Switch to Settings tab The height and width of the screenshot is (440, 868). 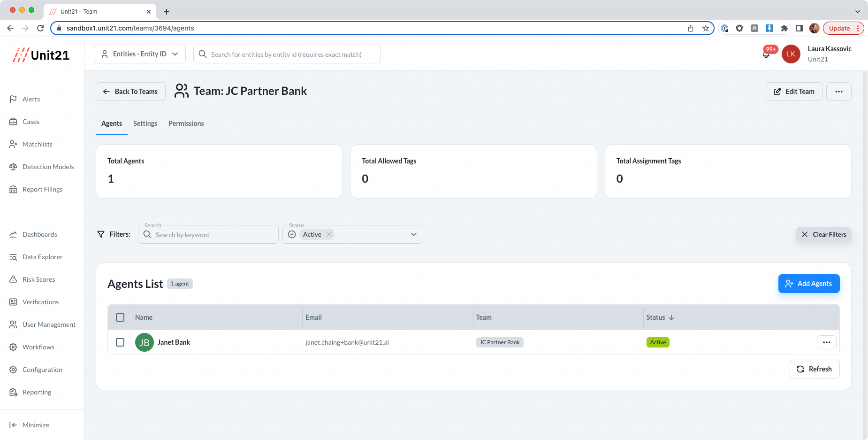(145, 124)
